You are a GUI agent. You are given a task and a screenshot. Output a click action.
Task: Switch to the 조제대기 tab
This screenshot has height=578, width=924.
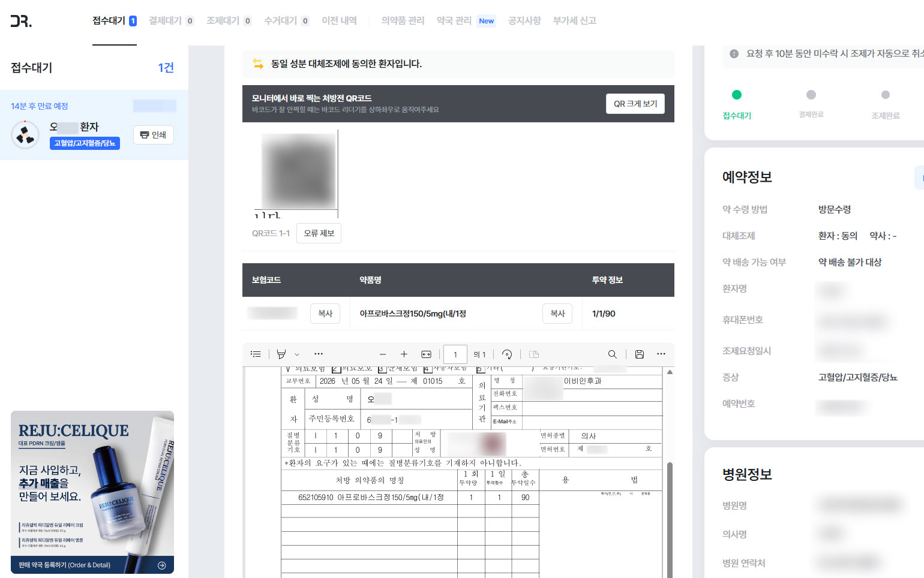[x=229, y=21]
